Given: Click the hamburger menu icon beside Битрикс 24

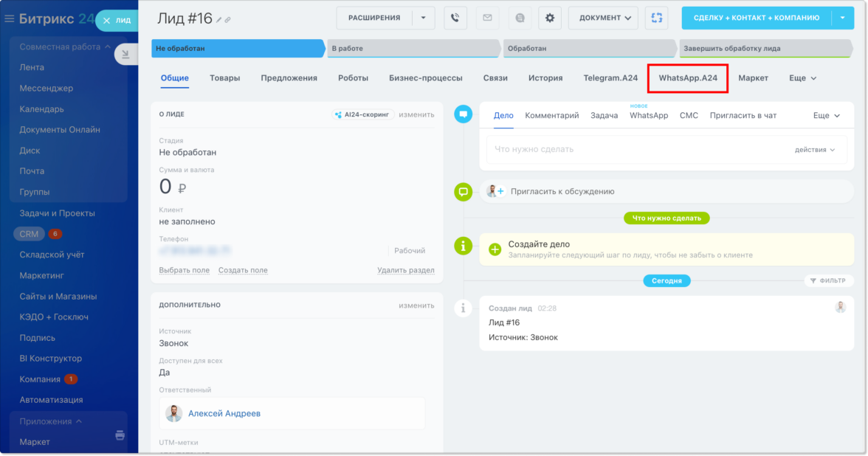Looking at the screenshot, I should 10,18.
